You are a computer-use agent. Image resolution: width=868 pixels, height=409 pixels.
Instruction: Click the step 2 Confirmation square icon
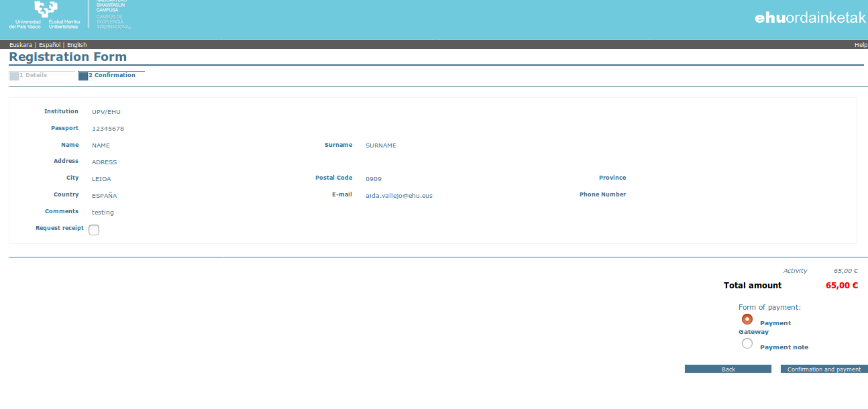83,76
